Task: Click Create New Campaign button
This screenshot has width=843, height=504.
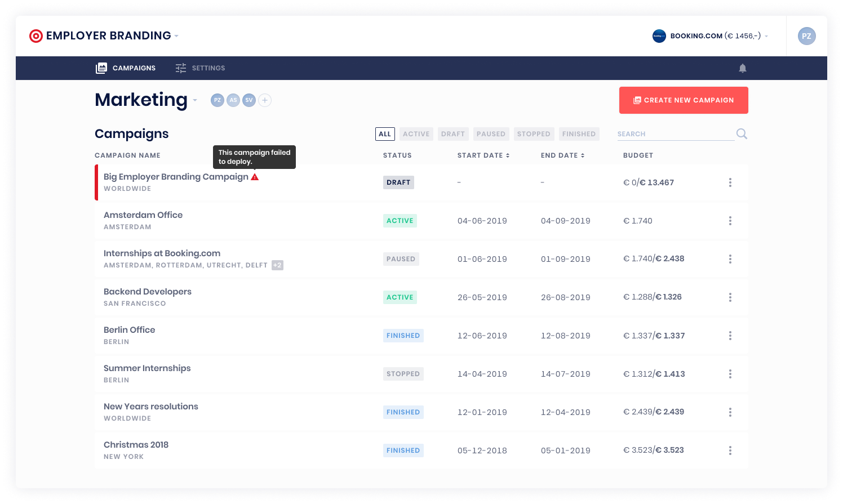Action: (684, 100)
